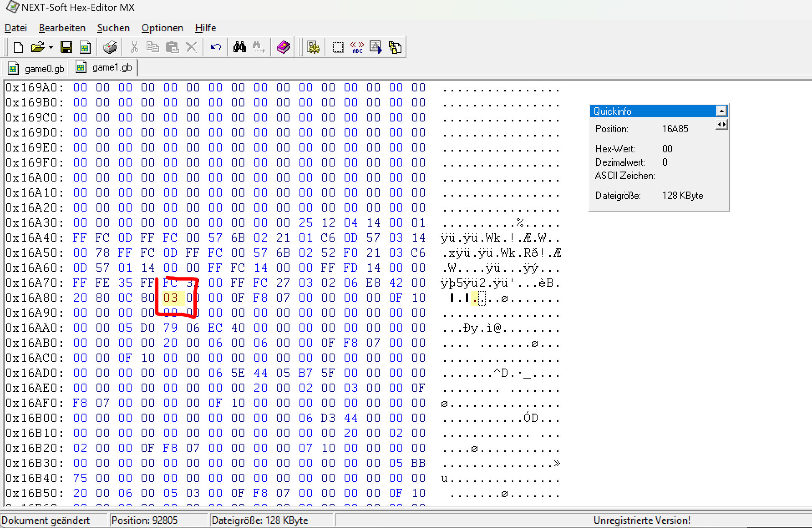This screenshot has height=528, width=812.
Task: Collapse the Quickinfo panel with arrow button
Action: (x=721, y=111)
